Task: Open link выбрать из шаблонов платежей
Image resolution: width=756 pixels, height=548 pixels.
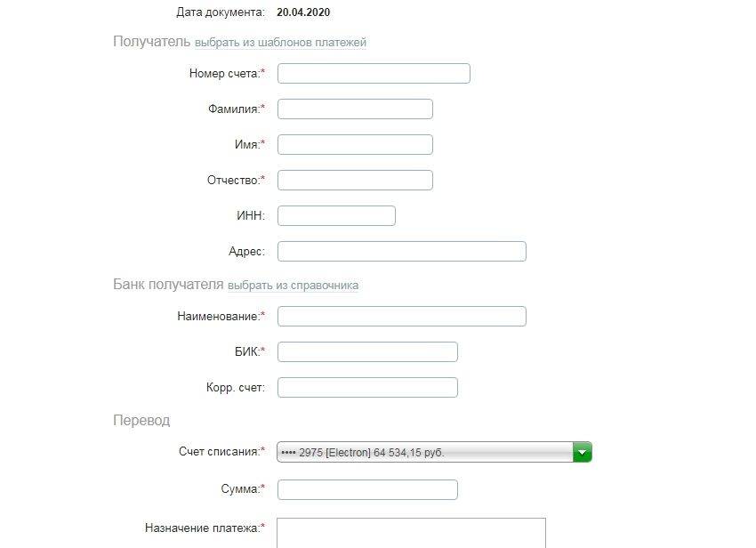Action: click(x=280, y=42)
